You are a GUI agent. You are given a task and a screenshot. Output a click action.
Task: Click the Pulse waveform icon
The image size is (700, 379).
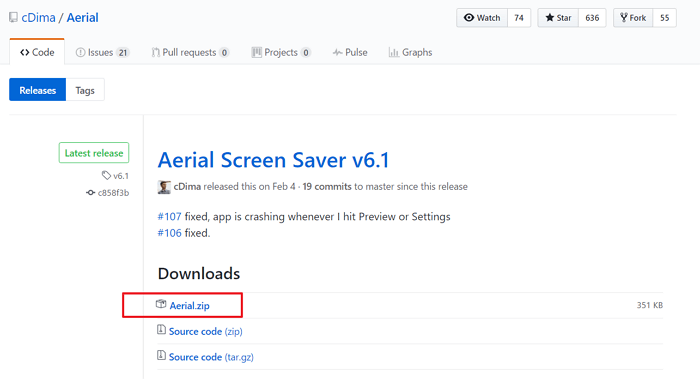point(338,53)
